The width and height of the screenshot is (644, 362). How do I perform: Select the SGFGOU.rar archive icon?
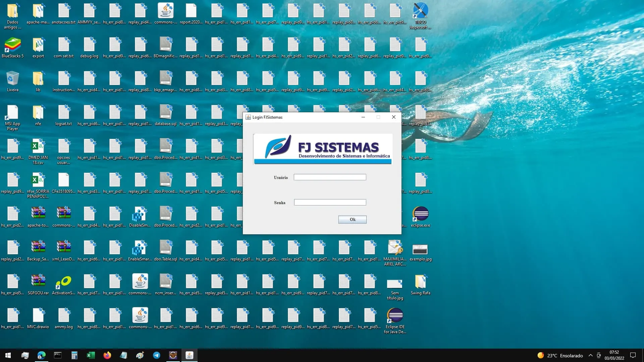(x=38, y=285)
